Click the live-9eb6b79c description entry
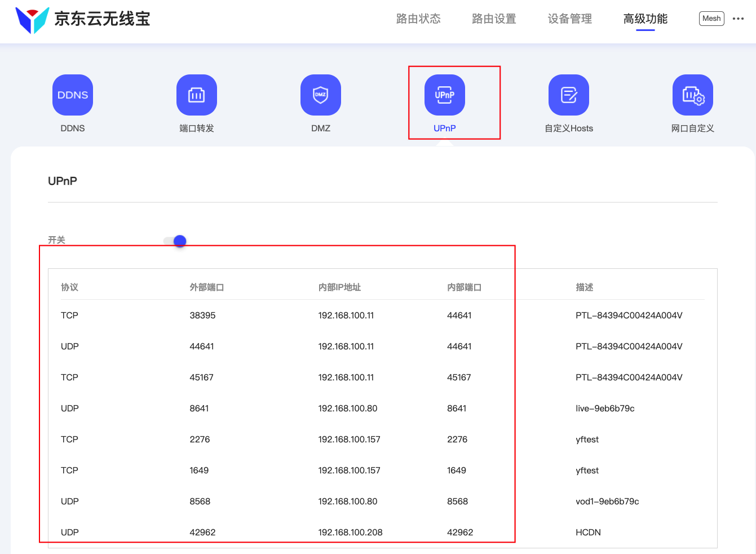756x554 pixels. click(605, 409)
